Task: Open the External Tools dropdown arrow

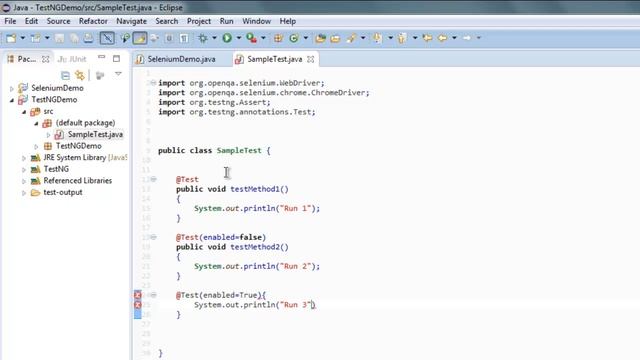Action: [263, 38]
